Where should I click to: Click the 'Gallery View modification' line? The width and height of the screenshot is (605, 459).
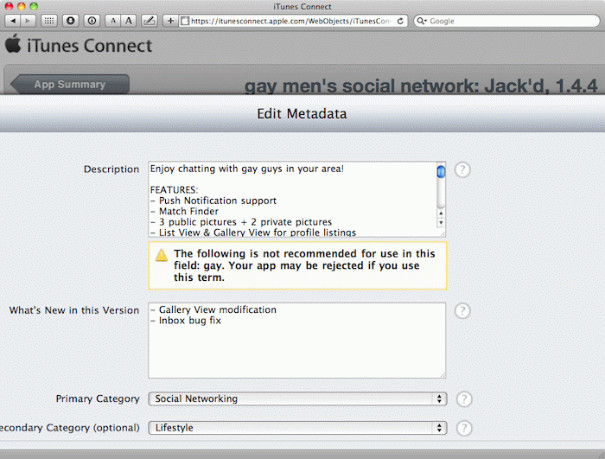[x=213, y=310]
